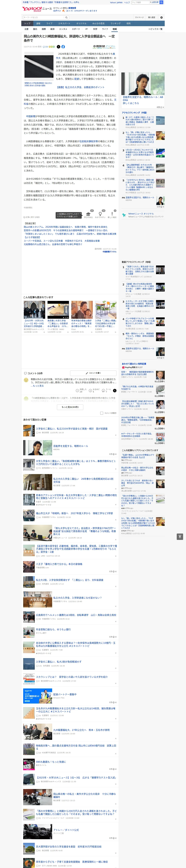Viewport: 186px width, 868px height.
Task: Open settings via the gear icon
Action: coord(161,18)
